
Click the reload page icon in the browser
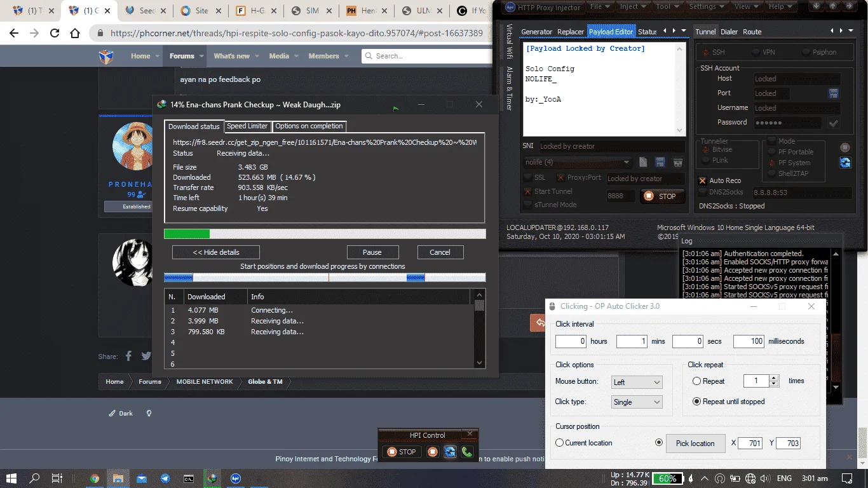[55, 33]
